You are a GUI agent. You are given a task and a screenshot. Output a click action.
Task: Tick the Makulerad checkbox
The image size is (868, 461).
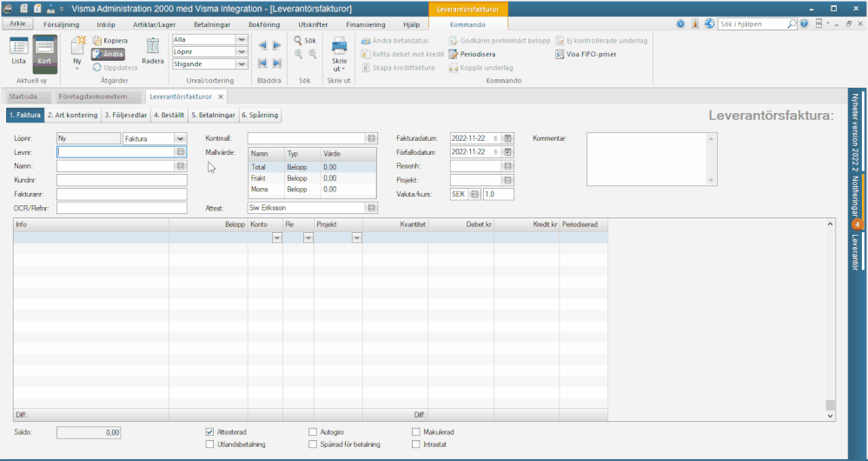[415, 431]
